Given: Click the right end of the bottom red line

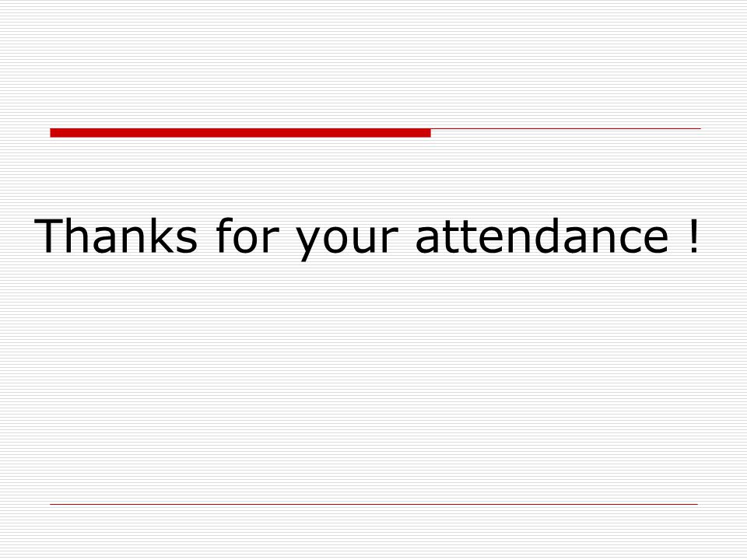Looking at the screenshot, I should coord(696,504).
